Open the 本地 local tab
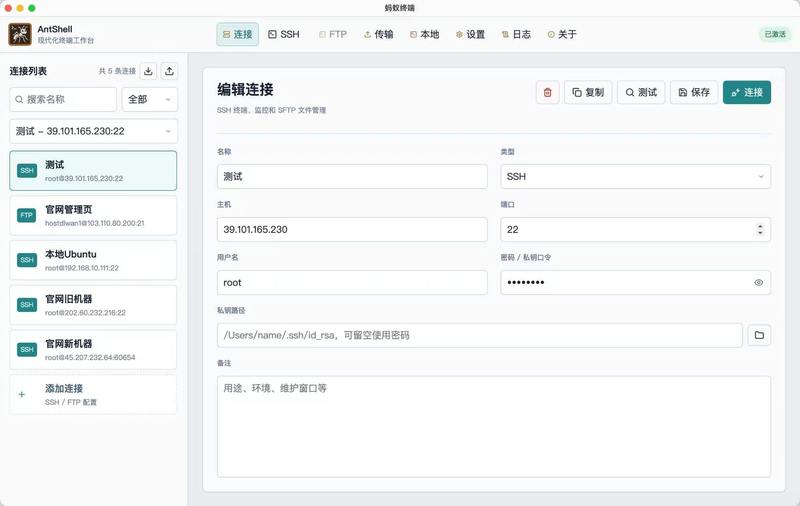 (x=424, y=34)
